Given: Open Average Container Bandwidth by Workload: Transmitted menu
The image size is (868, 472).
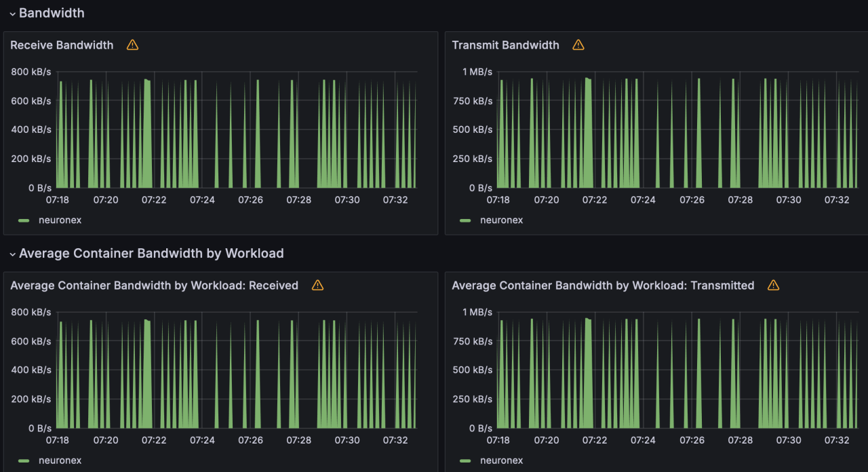Looking at the screenshot, I should pos(603,286).
